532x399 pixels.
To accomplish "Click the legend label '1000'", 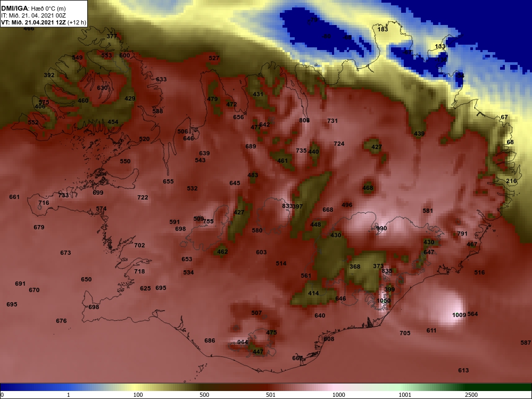I will [x=338, y=395].
